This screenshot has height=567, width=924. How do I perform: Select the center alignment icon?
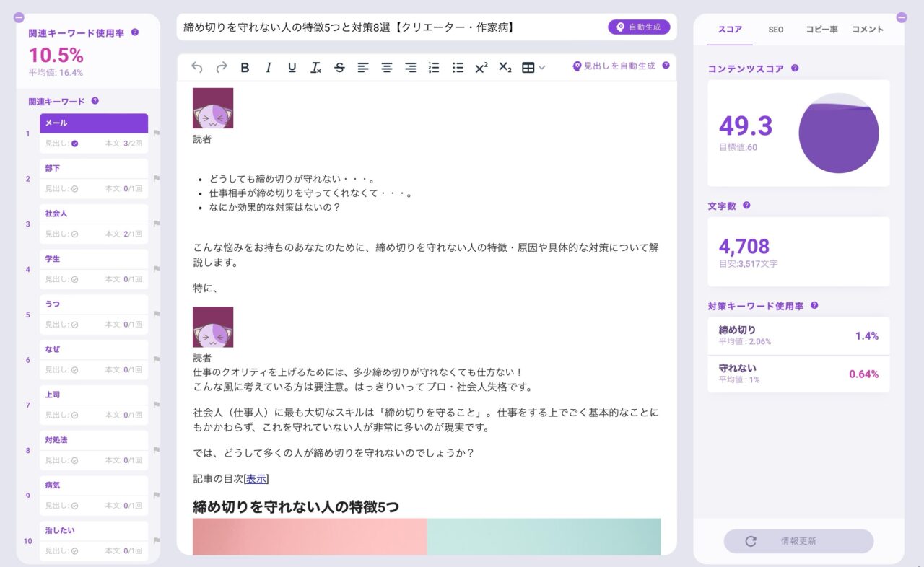(386, 67)
